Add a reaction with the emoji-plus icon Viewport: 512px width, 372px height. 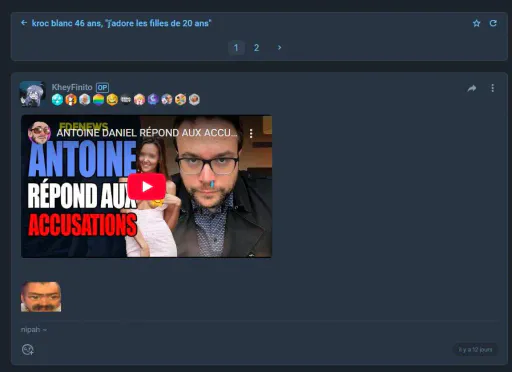coord(28,349)
